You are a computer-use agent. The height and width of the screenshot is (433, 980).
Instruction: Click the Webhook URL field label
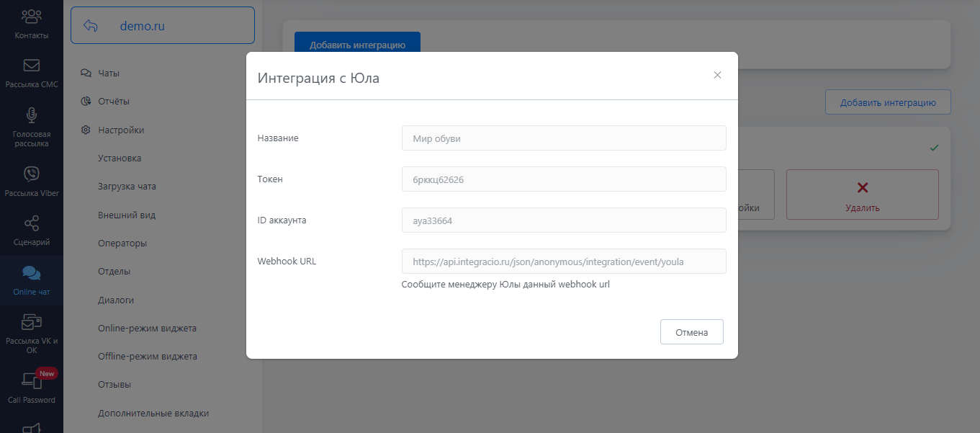[x=287, y=261]
